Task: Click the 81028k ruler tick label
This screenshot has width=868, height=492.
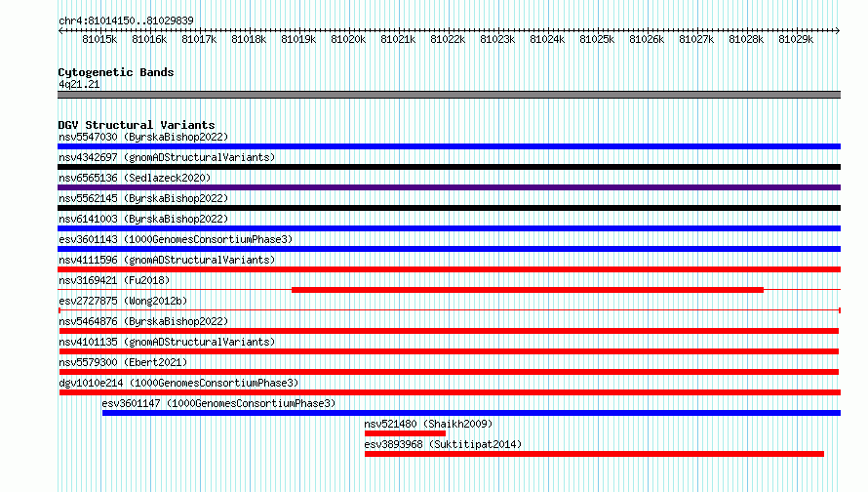Action: (746, 39)
